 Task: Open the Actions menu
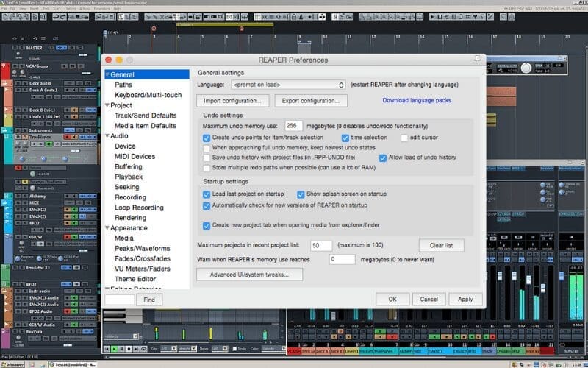[84, 8]
